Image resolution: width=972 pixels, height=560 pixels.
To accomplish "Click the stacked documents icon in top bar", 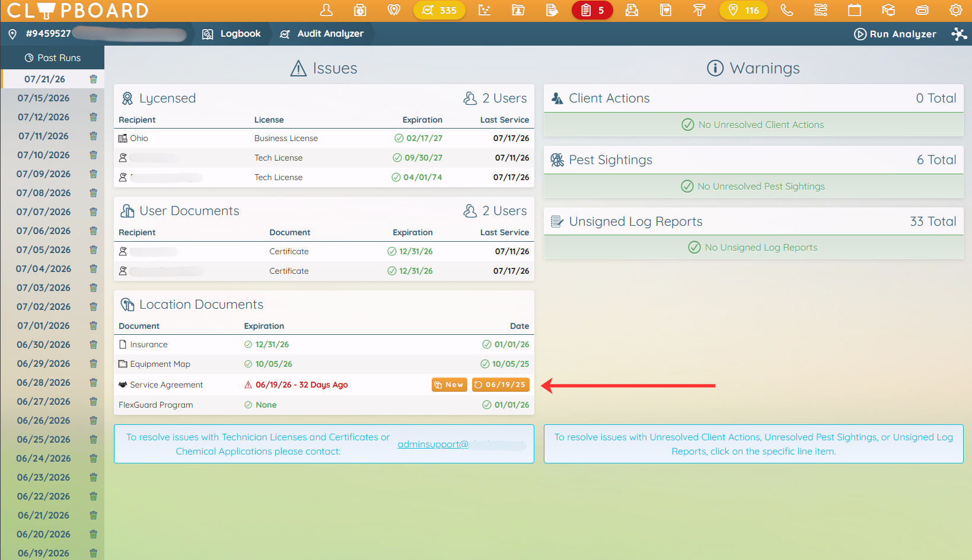I will [666, 10].
